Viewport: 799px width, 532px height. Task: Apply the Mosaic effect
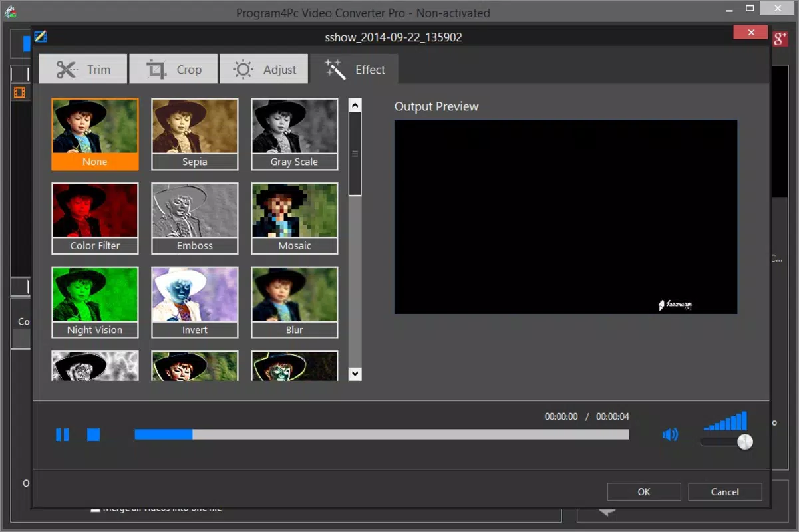[x=295, y=219]
